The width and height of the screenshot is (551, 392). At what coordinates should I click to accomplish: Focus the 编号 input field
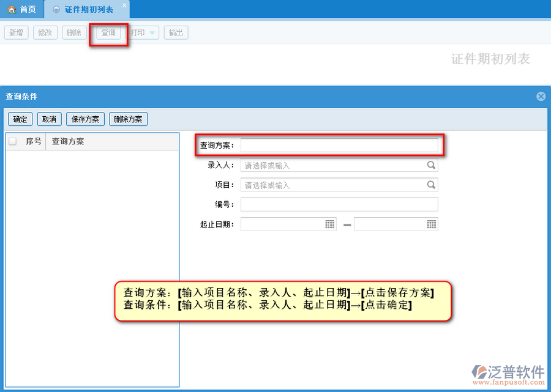click(339, 204)
